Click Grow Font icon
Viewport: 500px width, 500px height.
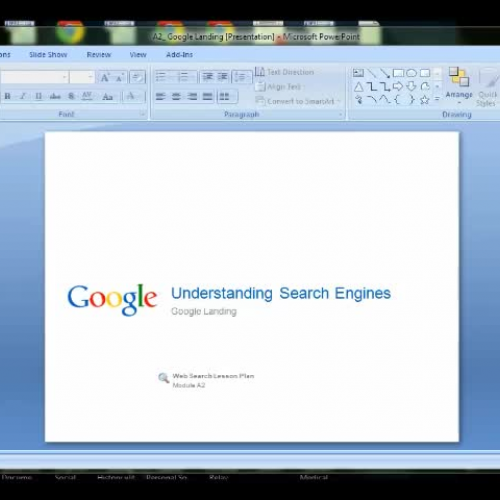click(105, 77)
